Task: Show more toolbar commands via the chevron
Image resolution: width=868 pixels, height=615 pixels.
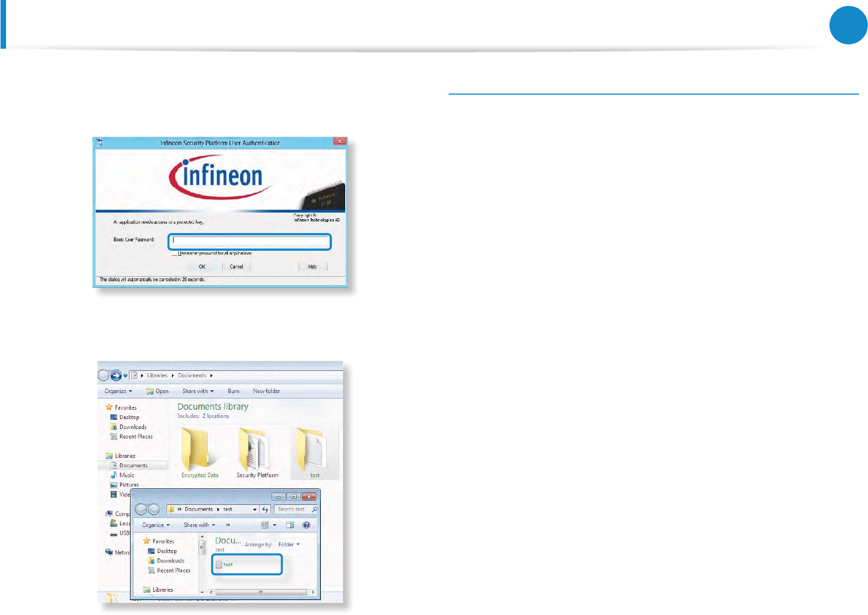Action: pyautogui.click(x=228, y=525)
